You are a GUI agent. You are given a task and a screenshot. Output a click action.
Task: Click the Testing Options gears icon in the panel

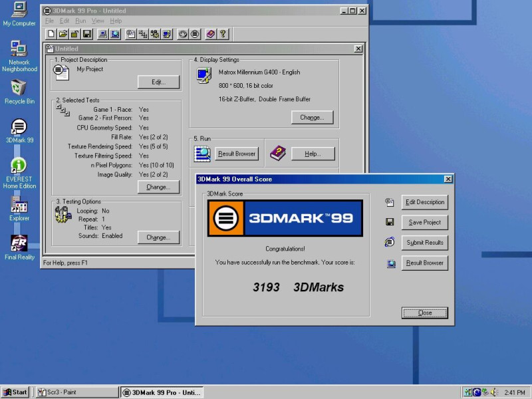pyautogui.click(x=63, y=214)
